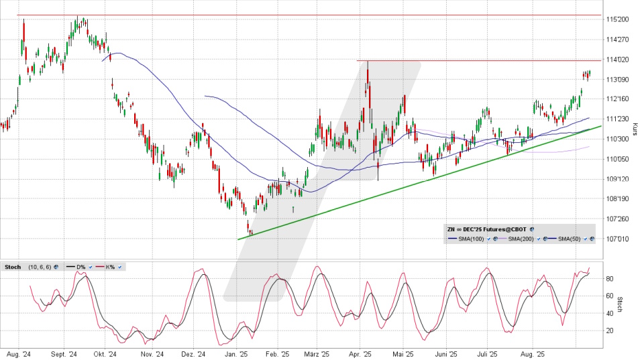Open the settings icon next to SMA(100)

coord(495,239)
